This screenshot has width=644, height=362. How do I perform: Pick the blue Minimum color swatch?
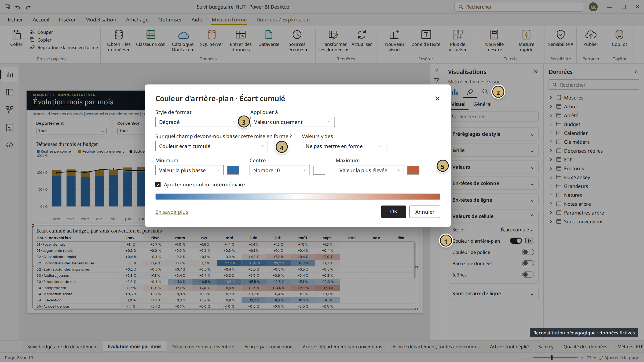233,170
